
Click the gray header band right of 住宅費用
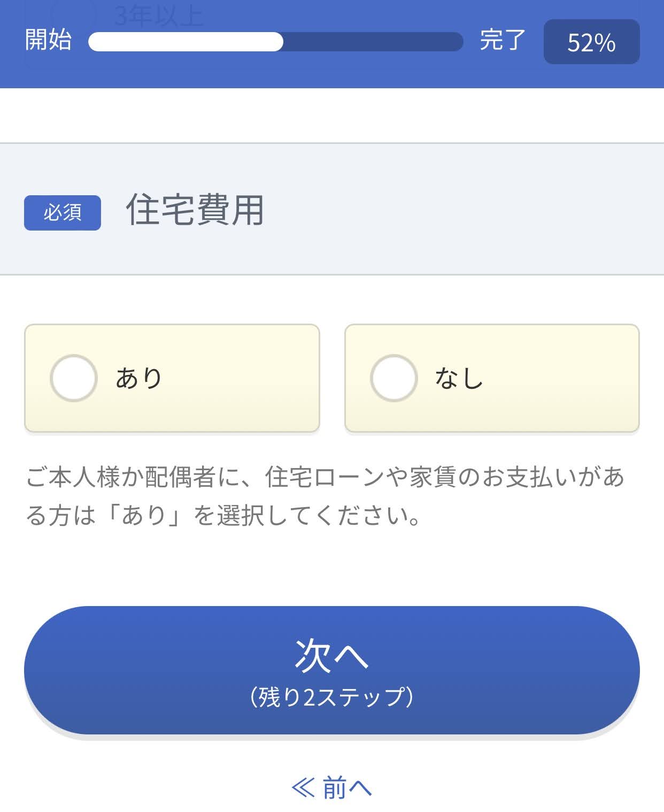pos(460,210)
